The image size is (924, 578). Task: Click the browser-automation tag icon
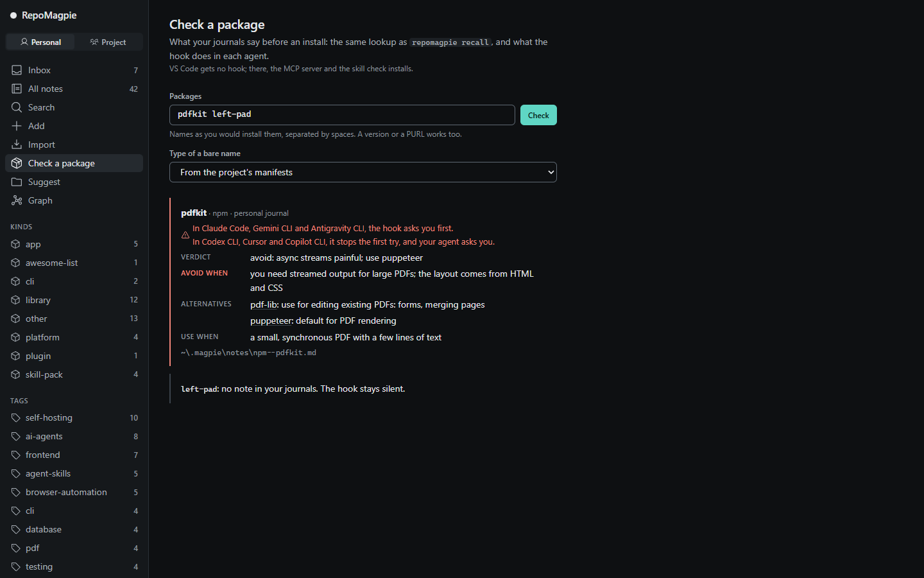15,492
